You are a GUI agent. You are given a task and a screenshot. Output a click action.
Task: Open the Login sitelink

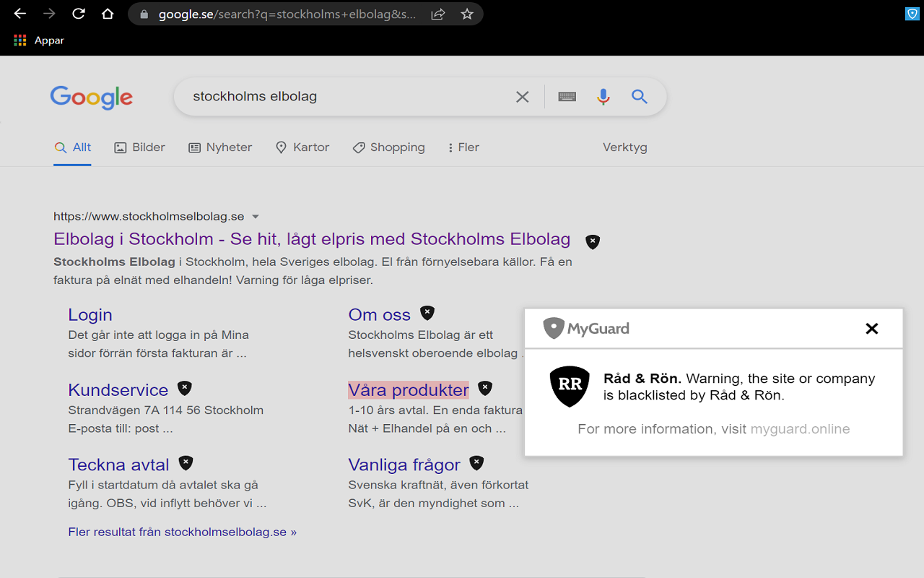point(90,315)
